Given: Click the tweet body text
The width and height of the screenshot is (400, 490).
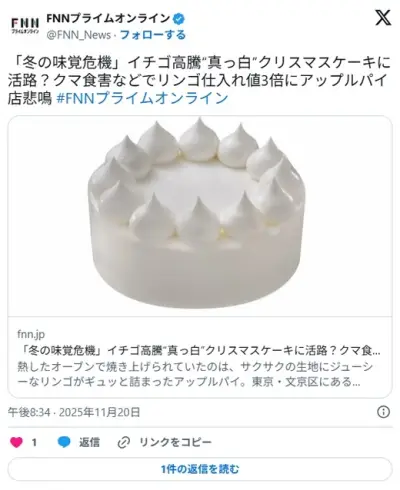Looking at the screenshot, I should [x=199, y=80].
